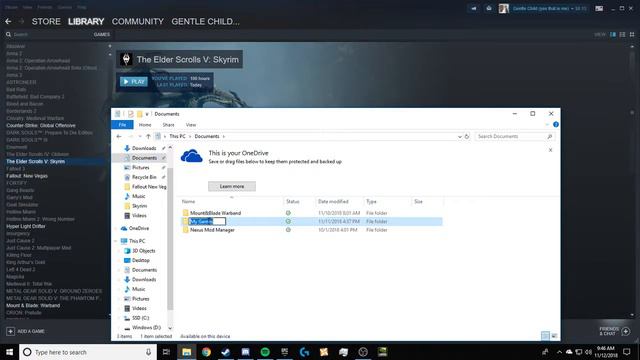Image resolution: width=640 pixels, height=360 pixels.
Task: Open Friends & Chat plus icon
Action: coord(626,331)
